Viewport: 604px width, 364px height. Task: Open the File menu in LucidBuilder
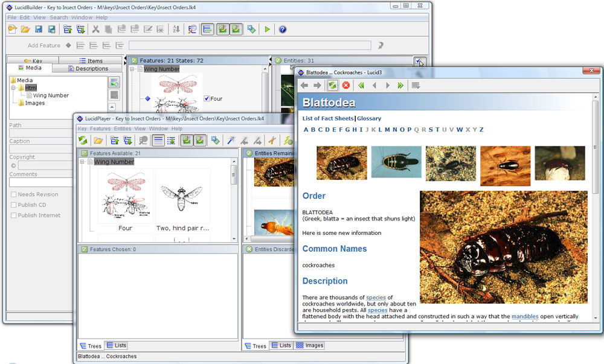[x=11, y=18]
